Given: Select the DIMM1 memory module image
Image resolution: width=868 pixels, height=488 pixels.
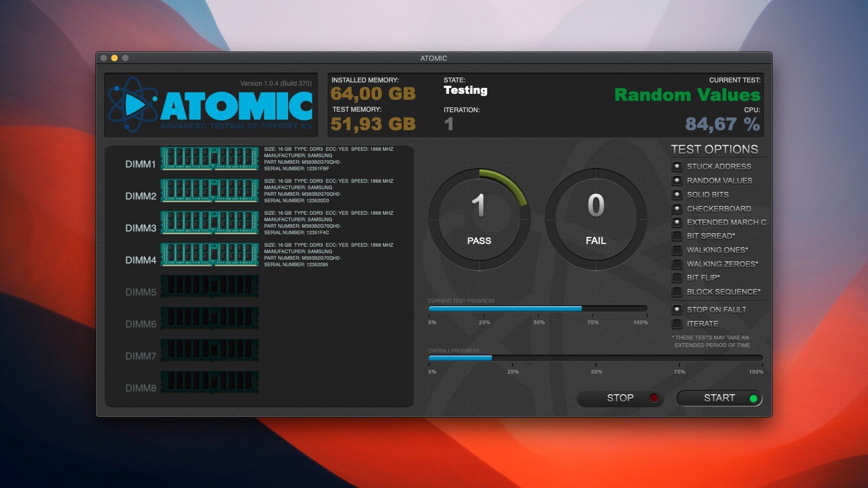Looking at the screenshot, I should click(x=209, y=158).
